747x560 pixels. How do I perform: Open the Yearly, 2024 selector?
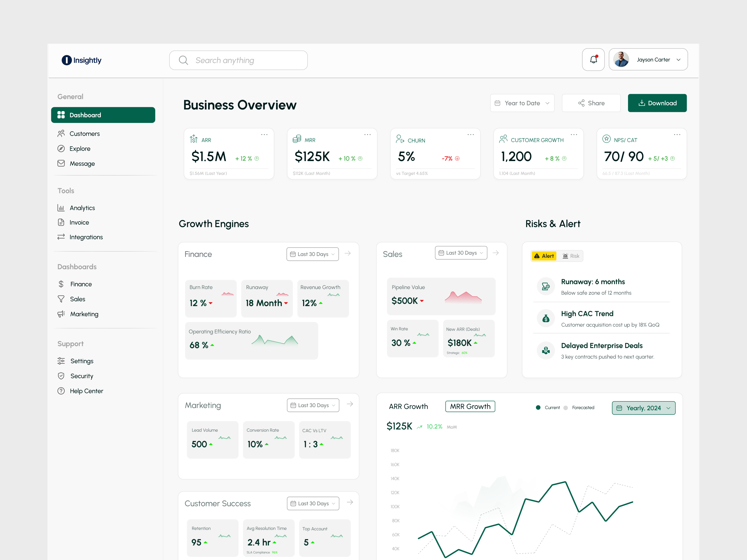point(643,408)
